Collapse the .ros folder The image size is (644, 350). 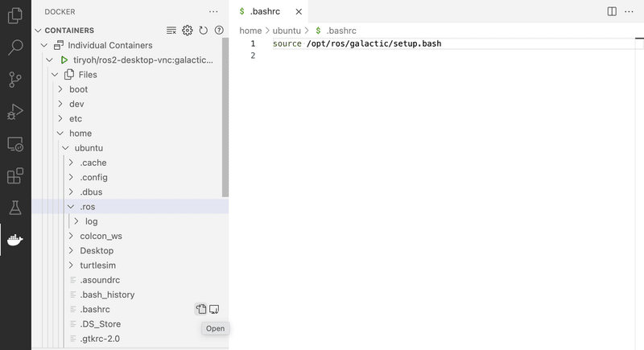[71, 207]
